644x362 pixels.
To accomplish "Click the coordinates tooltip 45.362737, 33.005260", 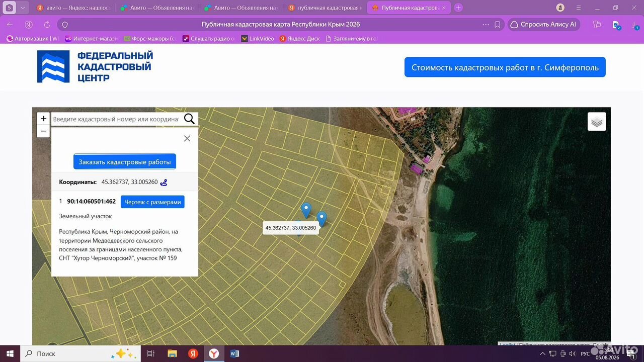I will coord(291,228).
